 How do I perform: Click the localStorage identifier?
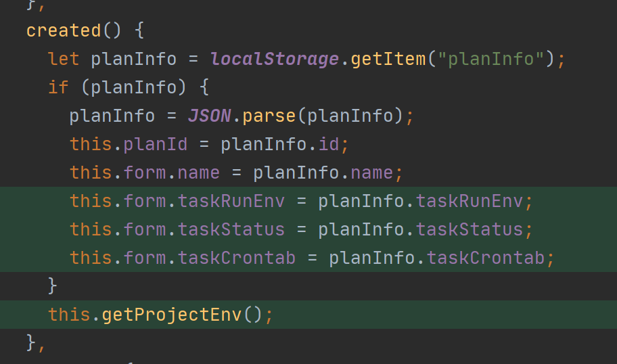tap(274, 59)
